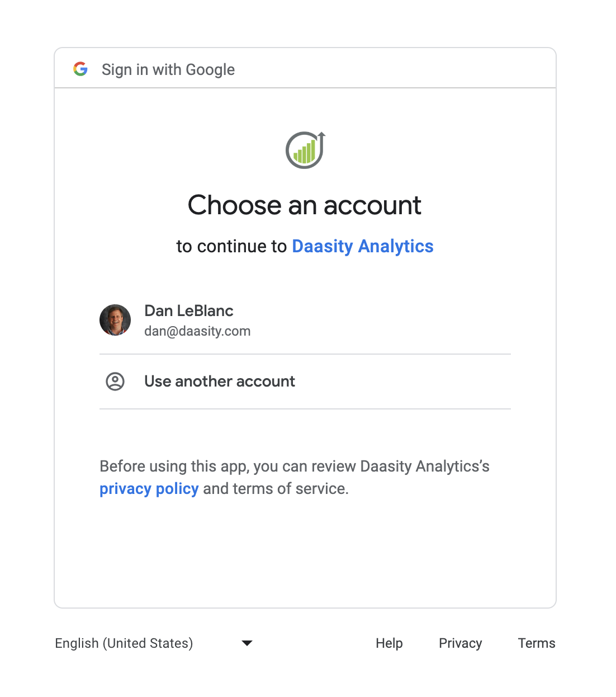Open the Help footer link
616x697 pixels.
[389, 643]
